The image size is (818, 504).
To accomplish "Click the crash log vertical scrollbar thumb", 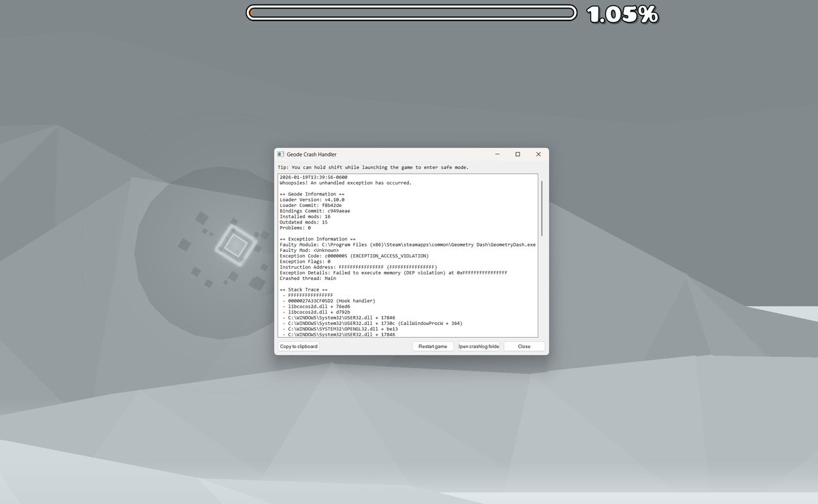I will click(x=543, y=208).
